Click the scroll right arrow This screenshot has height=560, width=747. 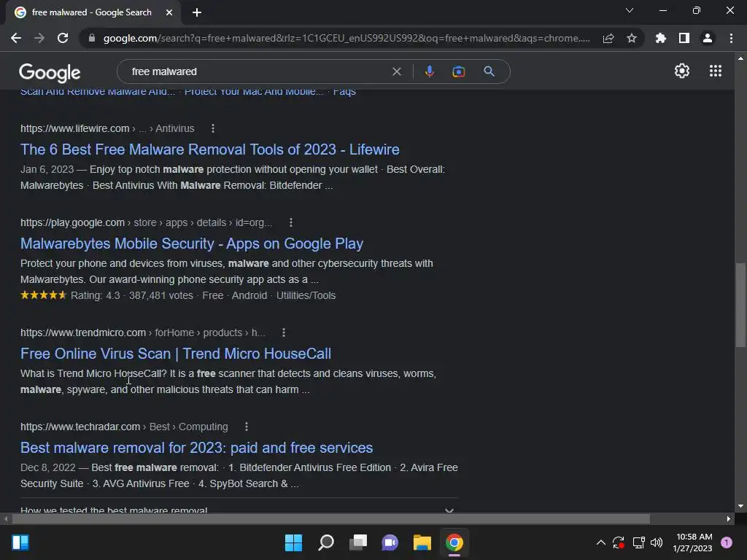pos(729,518)
